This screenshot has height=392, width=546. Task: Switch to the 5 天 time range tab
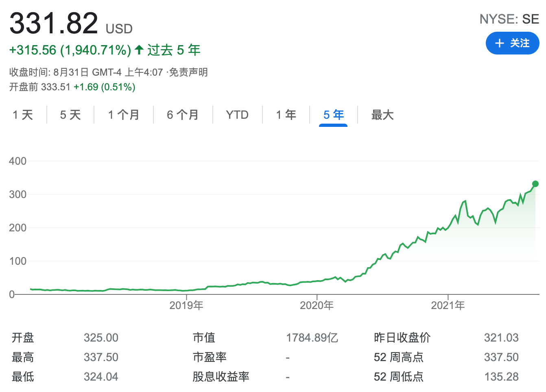(70, 115)
